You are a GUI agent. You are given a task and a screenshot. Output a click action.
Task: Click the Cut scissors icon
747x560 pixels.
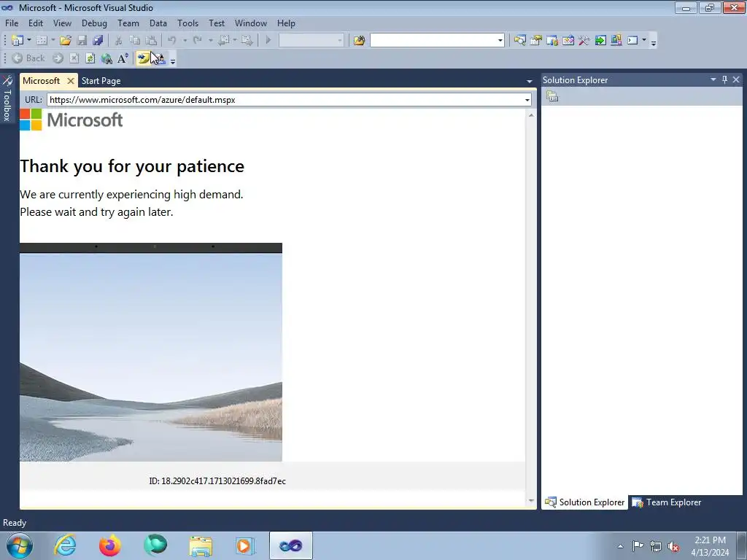(x=119, y=41)
